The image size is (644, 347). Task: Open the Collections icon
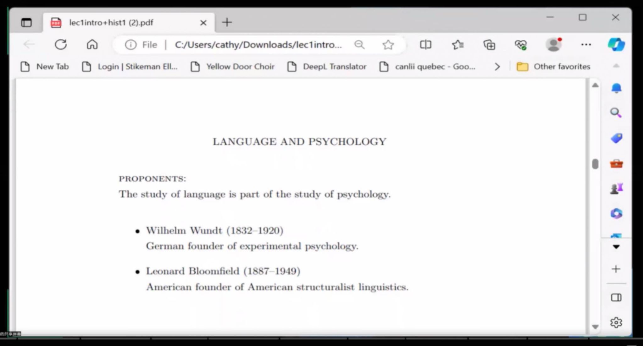pos(489,45)
